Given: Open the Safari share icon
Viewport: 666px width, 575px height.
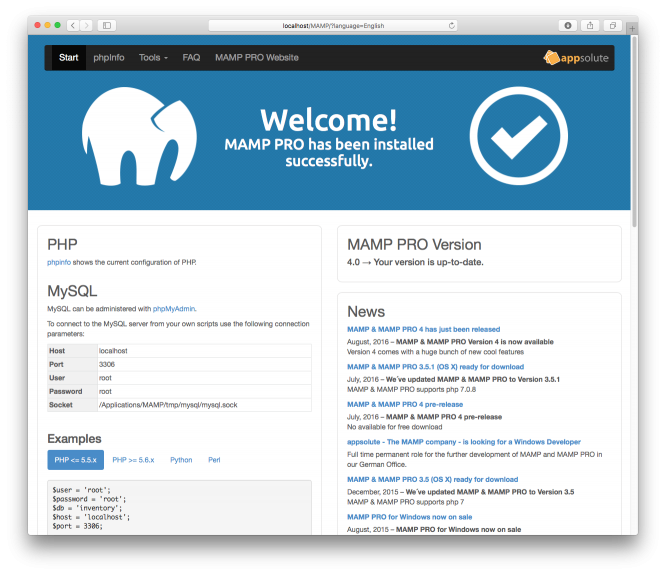Looking at the screenshot, I should tap(590, 25).
